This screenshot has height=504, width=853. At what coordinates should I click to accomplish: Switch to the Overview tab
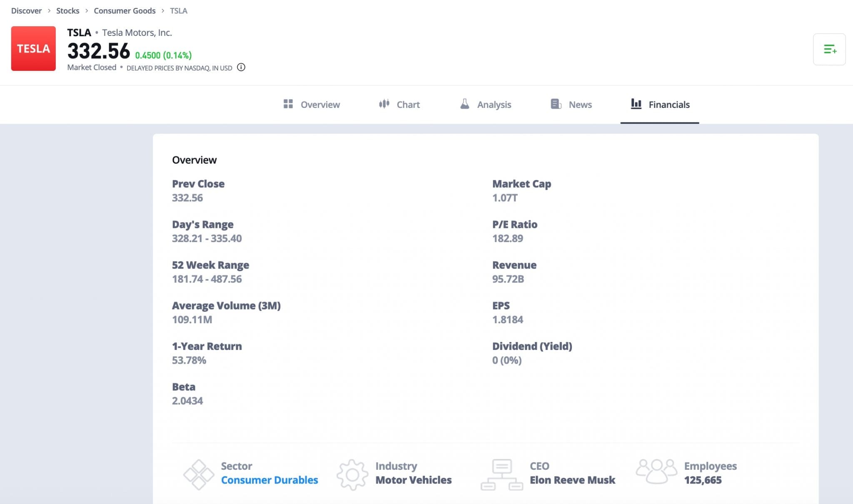(320, 105)
